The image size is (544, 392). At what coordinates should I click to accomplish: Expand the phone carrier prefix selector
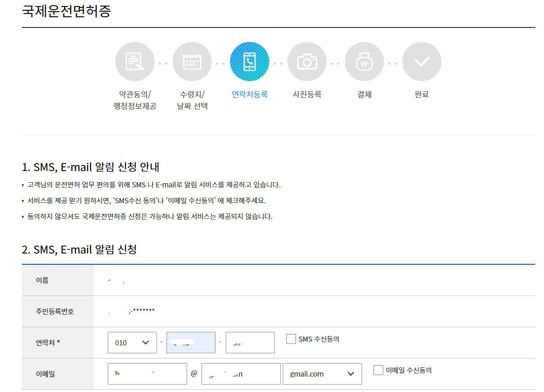[132, 342]
